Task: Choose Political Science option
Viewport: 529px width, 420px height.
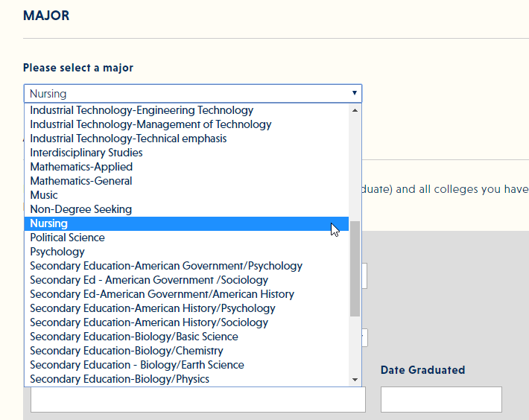Action: tap(68, 238)
